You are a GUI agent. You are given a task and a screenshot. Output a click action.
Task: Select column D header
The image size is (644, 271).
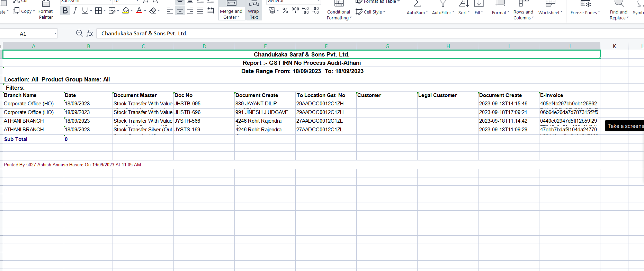click(x=204, y=46)
